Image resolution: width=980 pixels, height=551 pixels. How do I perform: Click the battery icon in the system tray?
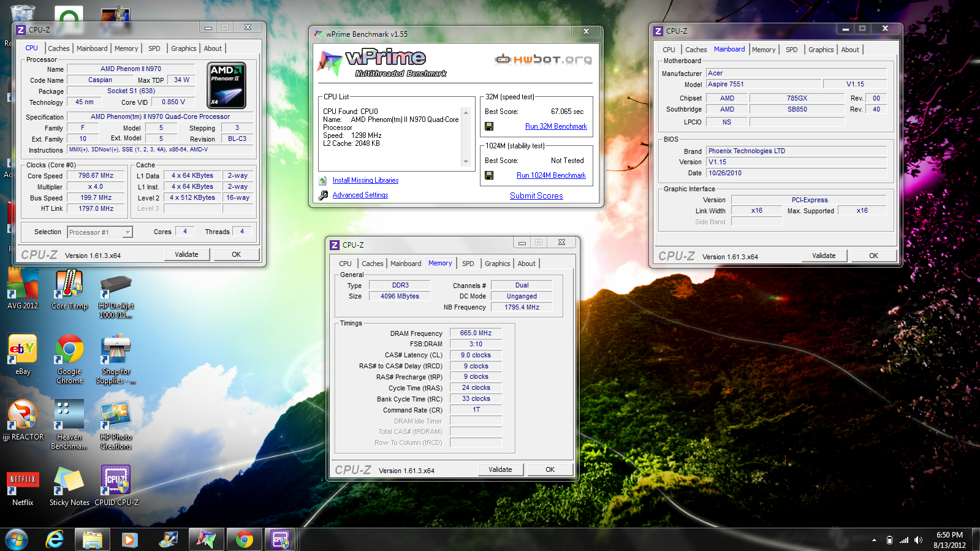(889, 540)
